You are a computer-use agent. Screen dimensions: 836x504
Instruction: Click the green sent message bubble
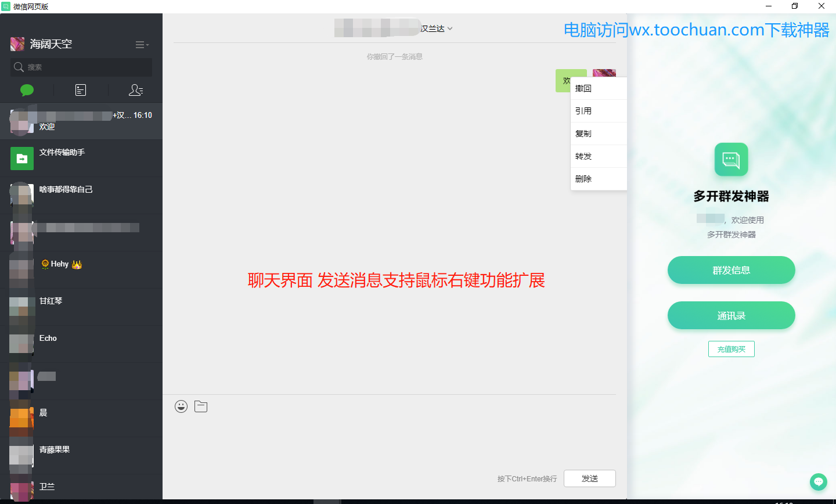click(x=564, y=81)
